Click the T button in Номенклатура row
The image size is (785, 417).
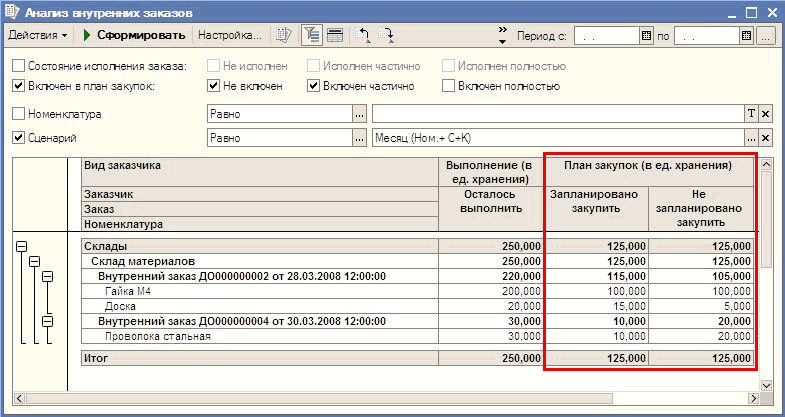pos(751,114)
